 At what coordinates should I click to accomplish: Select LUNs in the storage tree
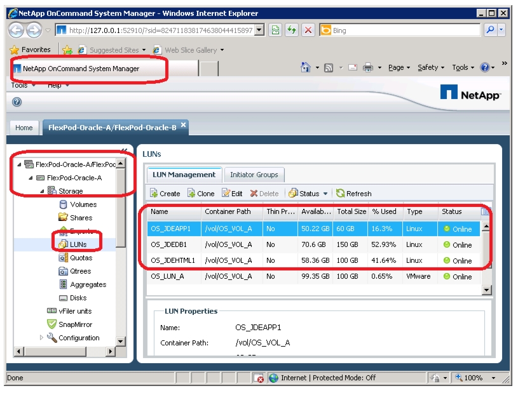72,244
